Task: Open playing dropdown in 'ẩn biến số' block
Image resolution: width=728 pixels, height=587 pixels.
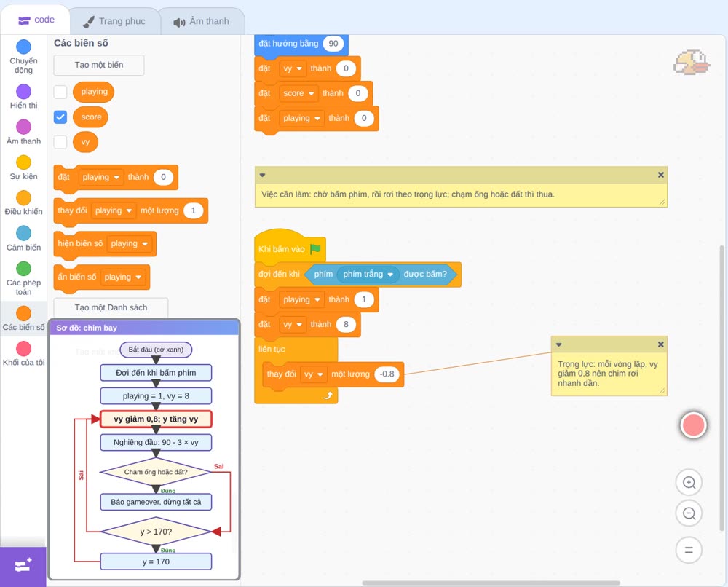Action: 122,277
